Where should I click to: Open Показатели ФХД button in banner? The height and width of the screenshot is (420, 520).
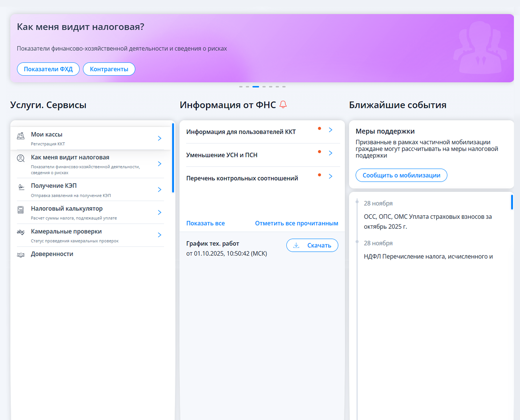(x=48, y=69)
